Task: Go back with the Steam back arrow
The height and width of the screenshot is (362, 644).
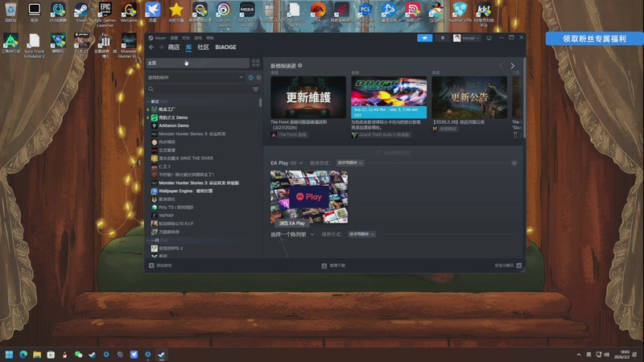Action: point(151,47)
